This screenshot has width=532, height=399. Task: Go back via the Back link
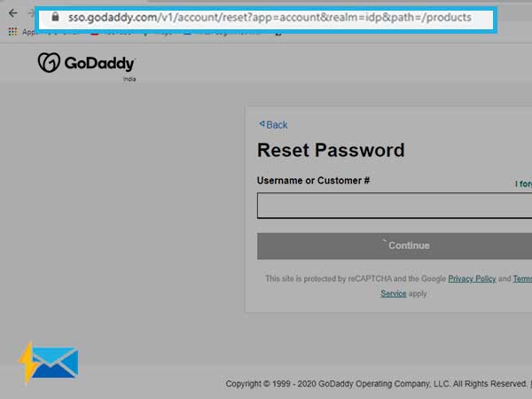pyautogui.click(x=273, y=125)
